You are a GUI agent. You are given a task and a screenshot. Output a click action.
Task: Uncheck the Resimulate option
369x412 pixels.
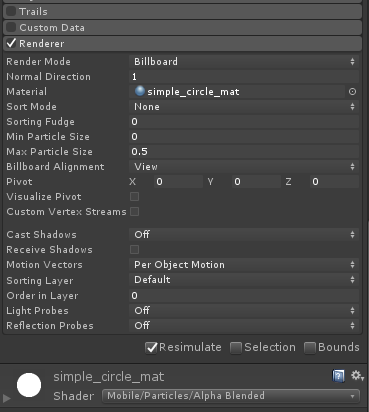click(151, 348)
